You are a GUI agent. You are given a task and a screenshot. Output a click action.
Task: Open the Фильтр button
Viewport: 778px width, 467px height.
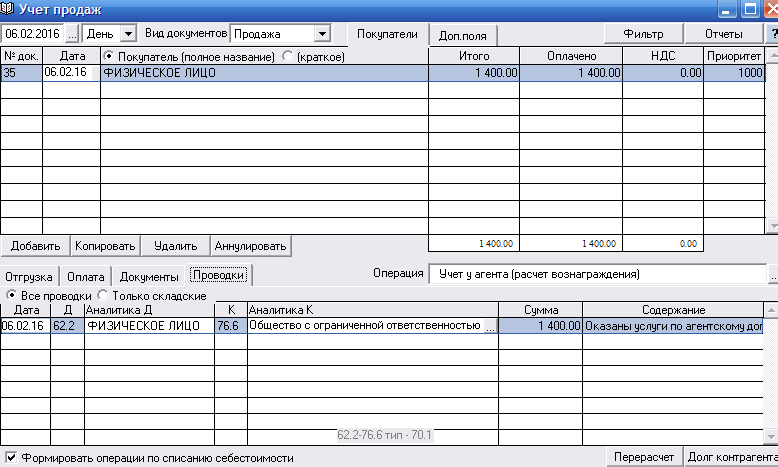pos(643,34)
